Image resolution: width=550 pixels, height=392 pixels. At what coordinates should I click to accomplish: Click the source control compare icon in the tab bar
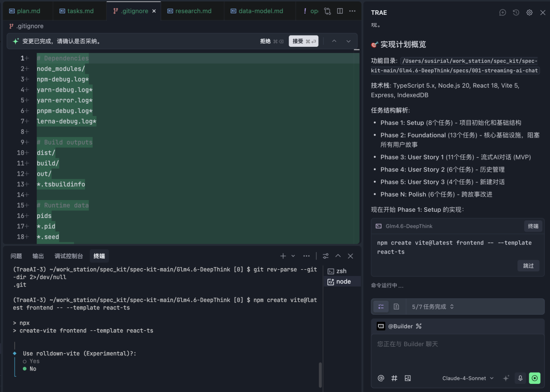pos(327,11)
